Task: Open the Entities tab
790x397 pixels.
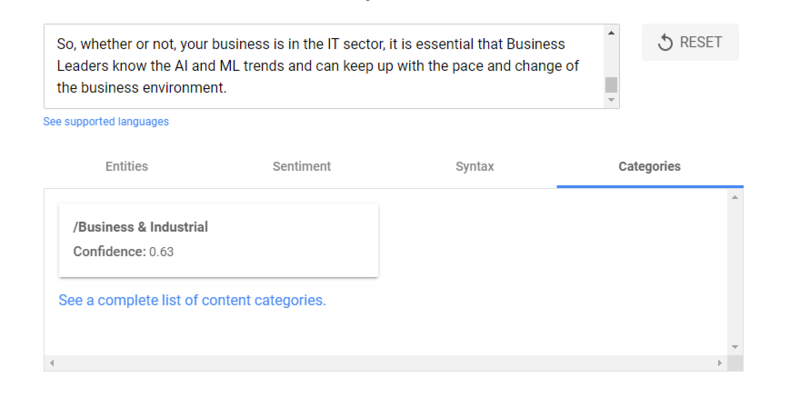Action: (126, 166)
